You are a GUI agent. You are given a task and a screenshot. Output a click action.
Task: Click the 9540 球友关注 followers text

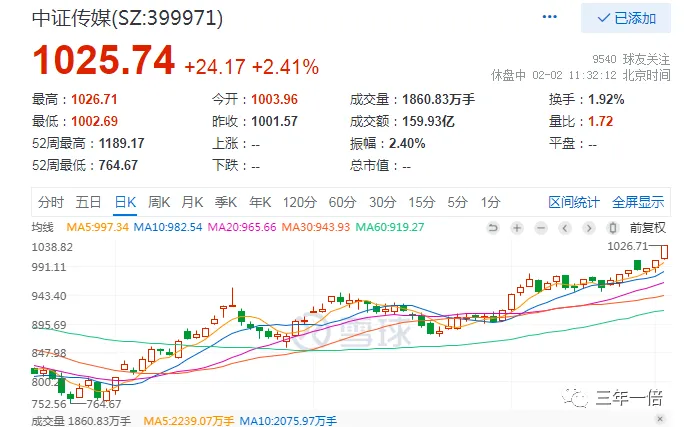(x=631, y=59)
